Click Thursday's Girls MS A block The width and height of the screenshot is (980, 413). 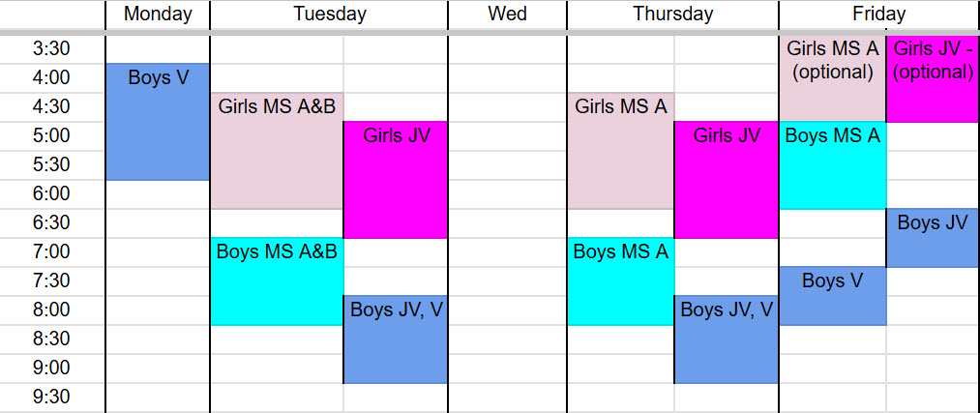pos(620,151)
